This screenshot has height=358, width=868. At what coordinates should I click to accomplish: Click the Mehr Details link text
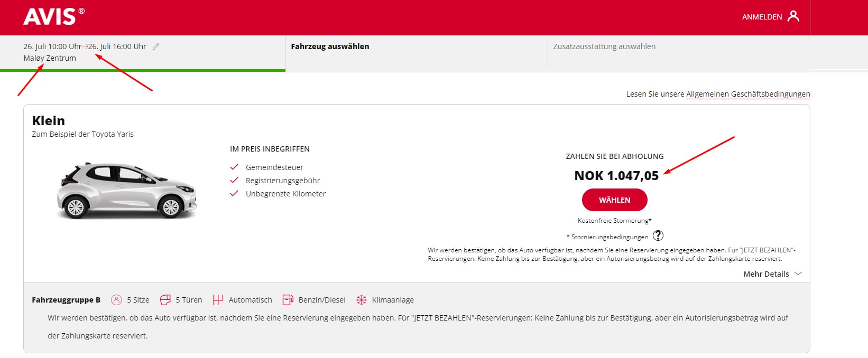(766, 274)
